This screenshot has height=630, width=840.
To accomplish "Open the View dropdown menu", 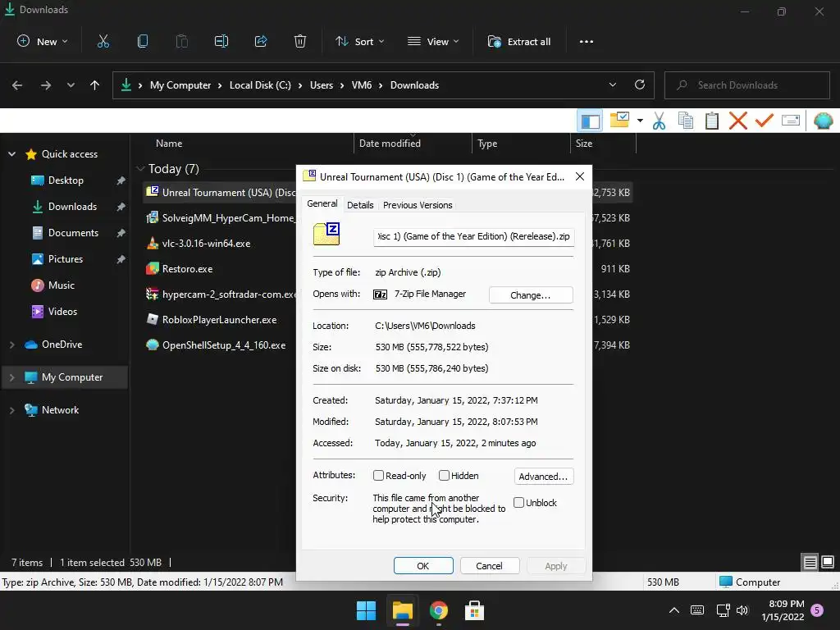I will 433,41.
